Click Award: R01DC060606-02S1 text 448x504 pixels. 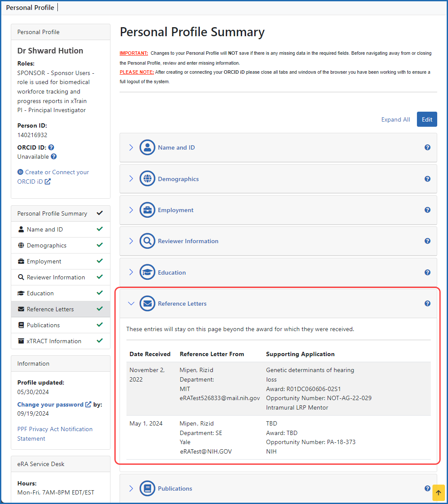click(303, 388)
